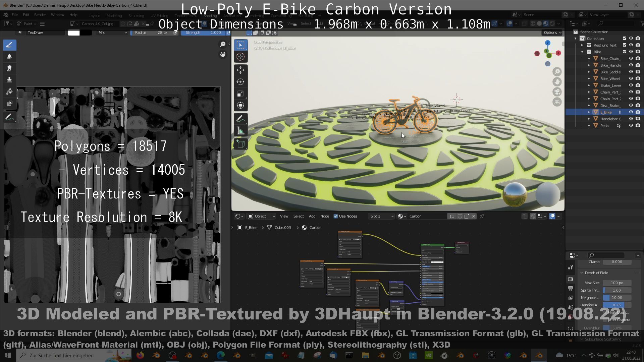644x362 pixels.
Task: Click the white primary color swatch
Action: pos(73,33)
